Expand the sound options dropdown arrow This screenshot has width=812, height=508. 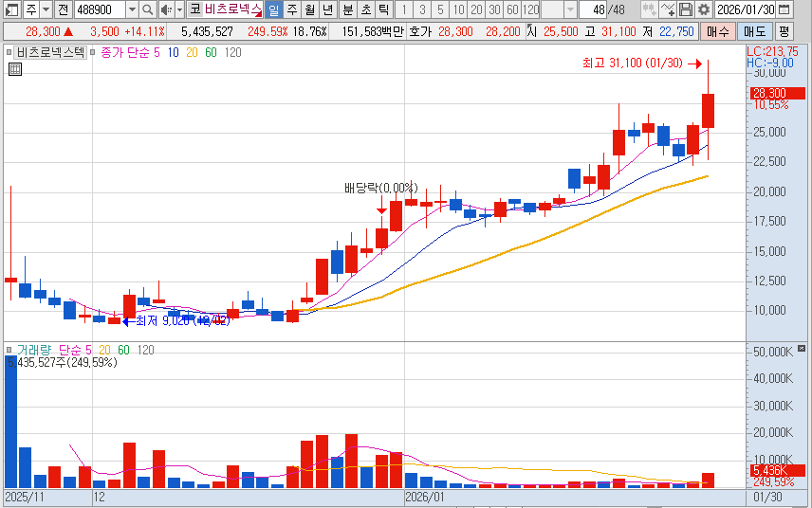tap(179, 9)
